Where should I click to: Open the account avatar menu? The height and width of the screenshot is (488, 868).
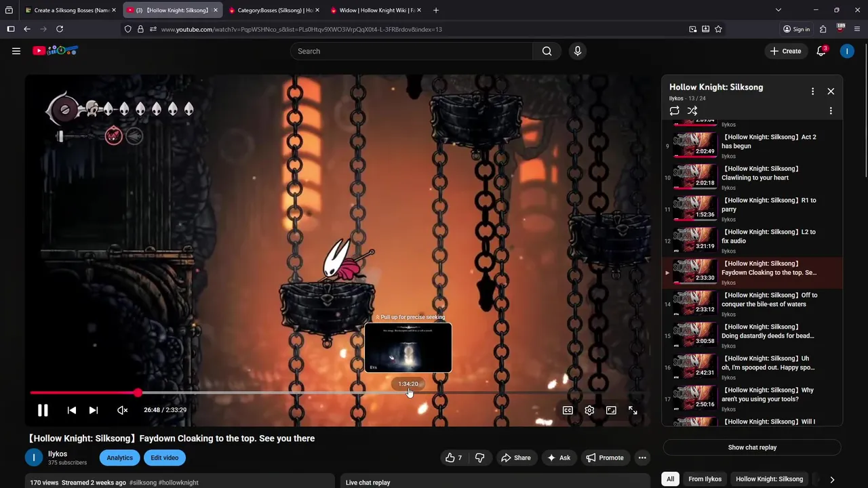[847, 51]
